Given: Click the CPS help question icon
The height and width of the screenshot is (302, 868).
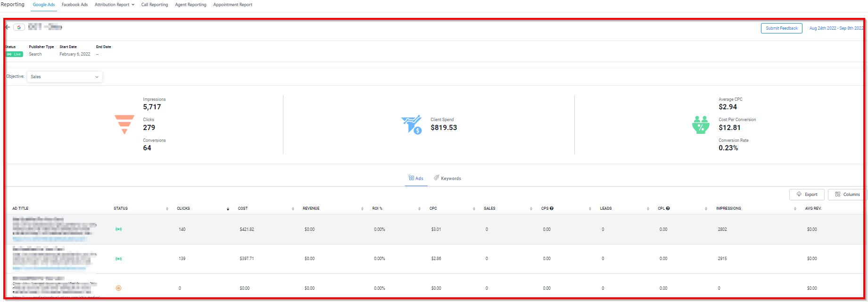Looking at the screenshot, I should pyautogui.click(x=552, y=208).
